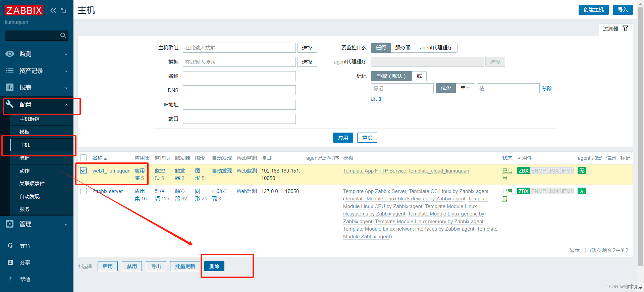Click encryption 无 badge for web1_liumuquan
This screenshot has height=292, width=644.
click(582, 171)
